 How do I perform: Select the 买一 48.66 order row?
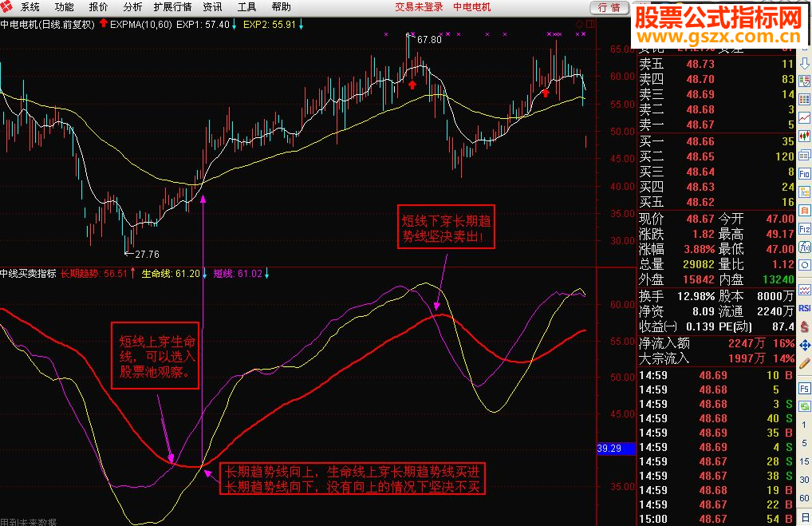click(717, 141)
